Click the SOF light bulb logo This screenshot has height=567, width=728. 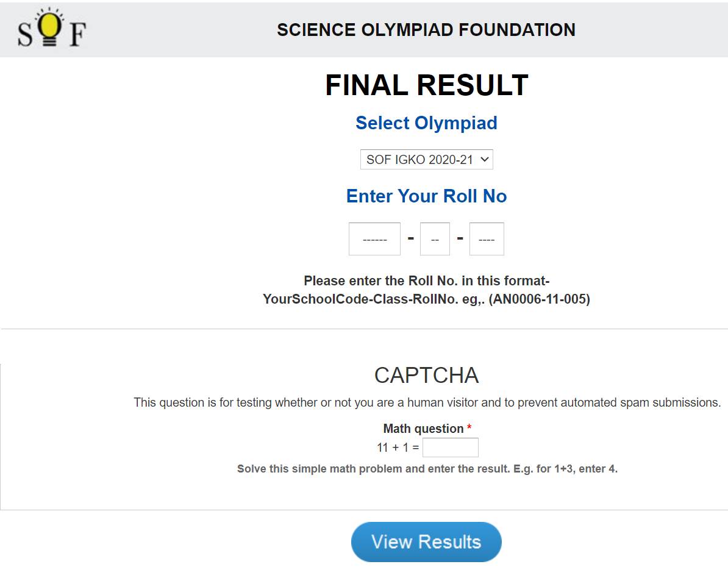pyautogui.click(x=52, y=28)
